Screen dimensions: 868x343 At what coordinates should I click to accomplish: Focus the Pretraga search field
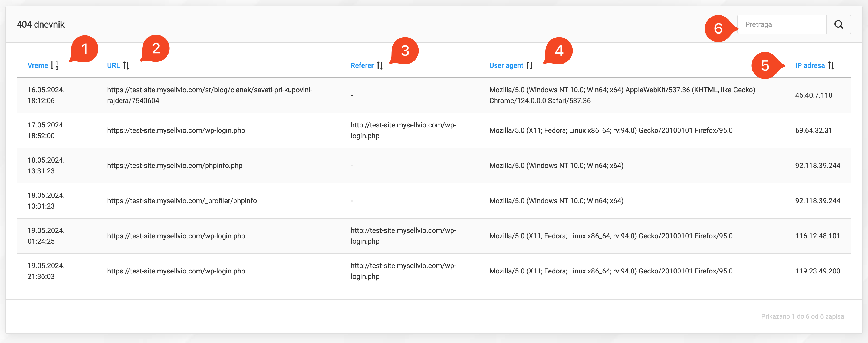(781, 24)
